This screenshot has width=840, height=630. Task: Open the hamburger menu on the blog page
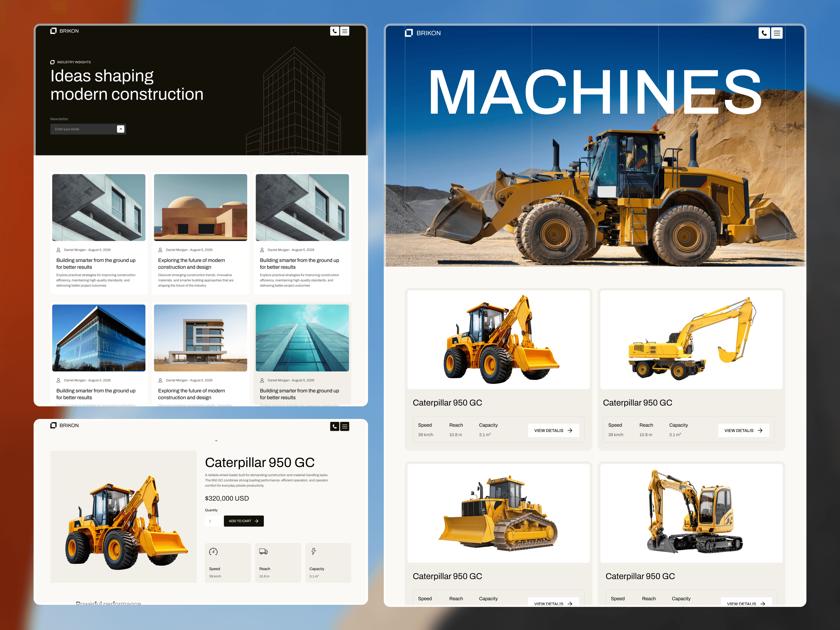(x=344, y=31)
